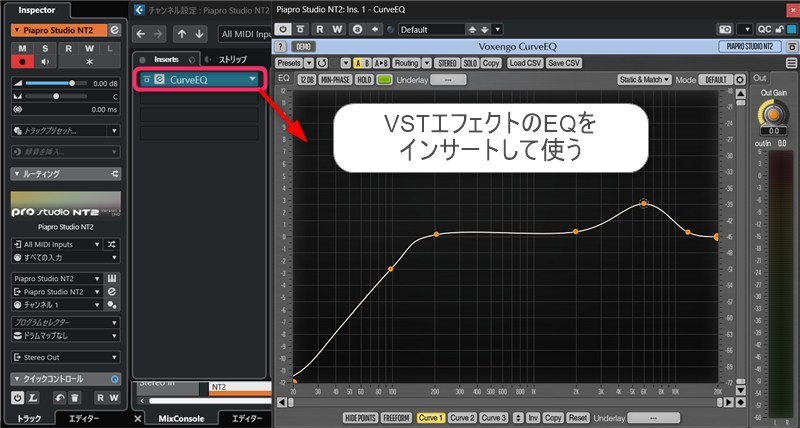The image size is (800, 428).
Task: Click the plug-in A/B compare settings icon
Action: tap(357, 30)
